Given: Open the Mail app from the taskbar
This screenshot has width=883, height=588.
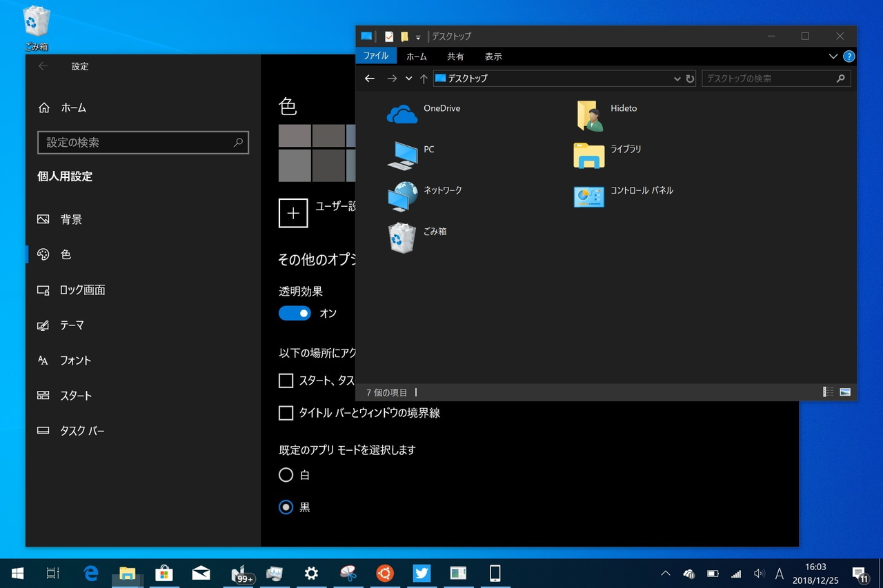Looking at the screenshot, I should [201, 573].
